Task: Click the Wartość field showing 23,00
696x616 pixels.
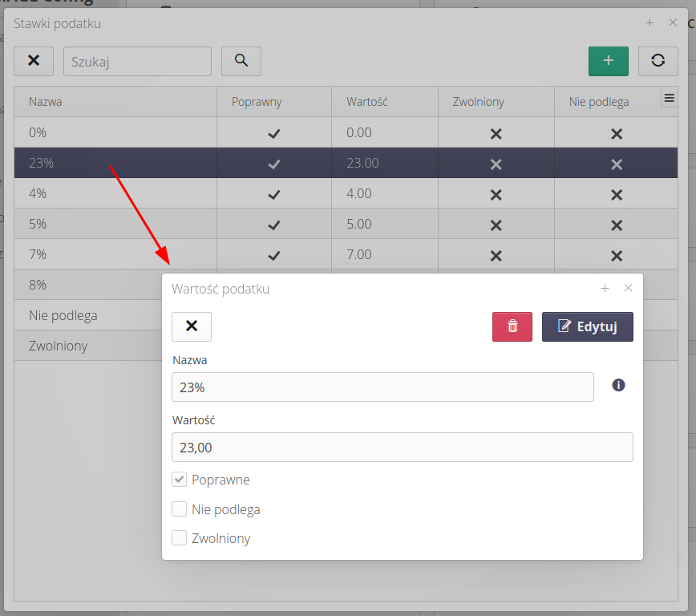Action: pyautogui.click(x=402, y=448)
